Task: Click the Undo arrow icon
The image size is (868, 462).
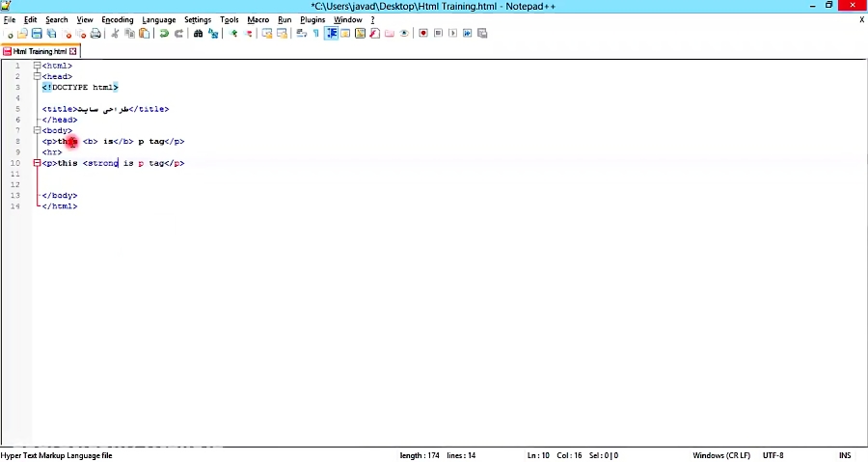Action: tap(165, 34)
